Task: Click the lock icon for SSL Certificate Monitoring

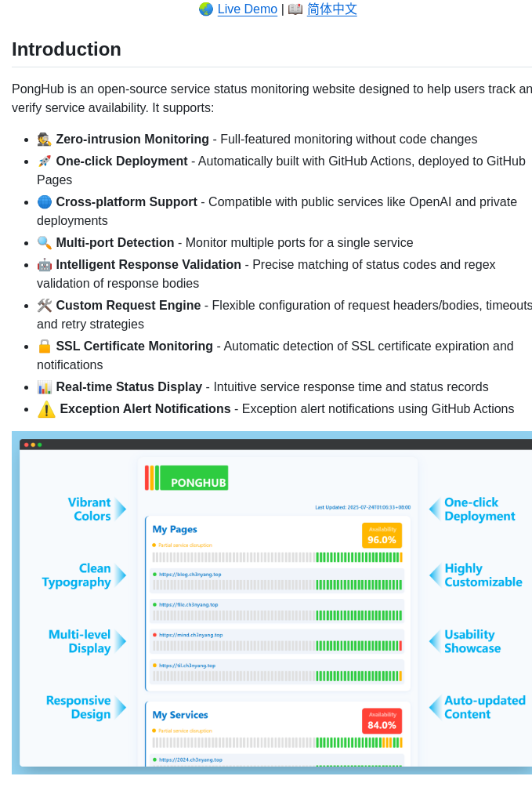Action: [x=45, y=346]
